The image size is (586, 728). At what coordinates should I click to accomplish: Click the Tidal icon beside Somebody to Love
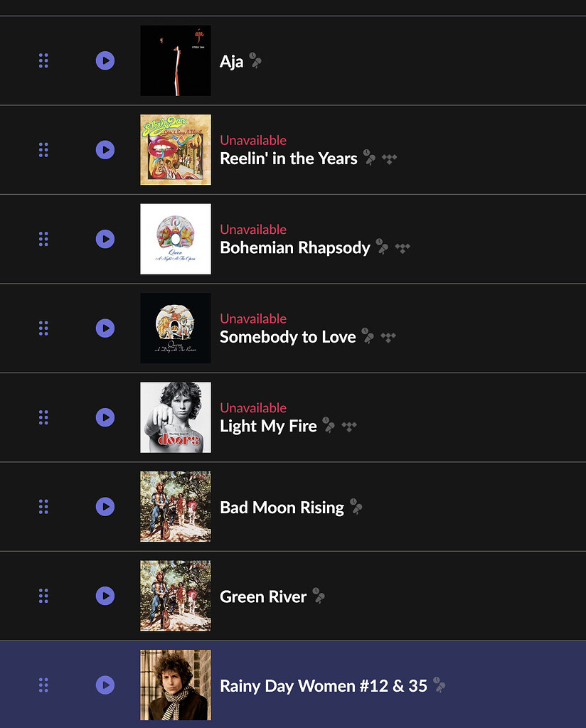pos(388,337)
